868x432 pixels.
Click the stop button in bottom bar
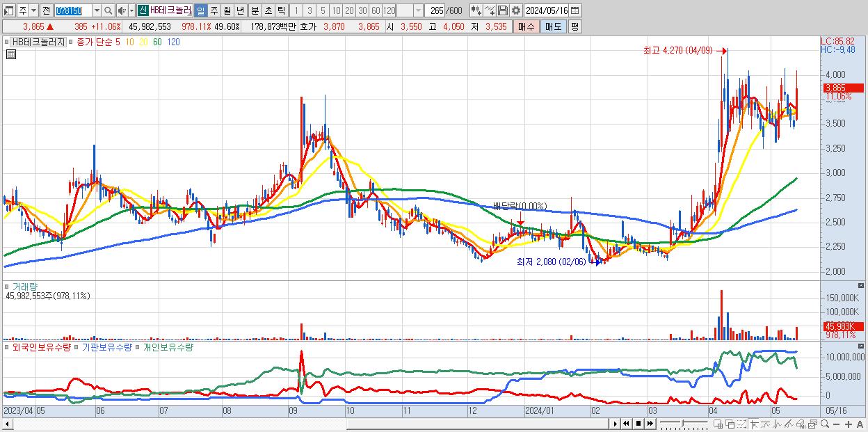coord(638,423)
